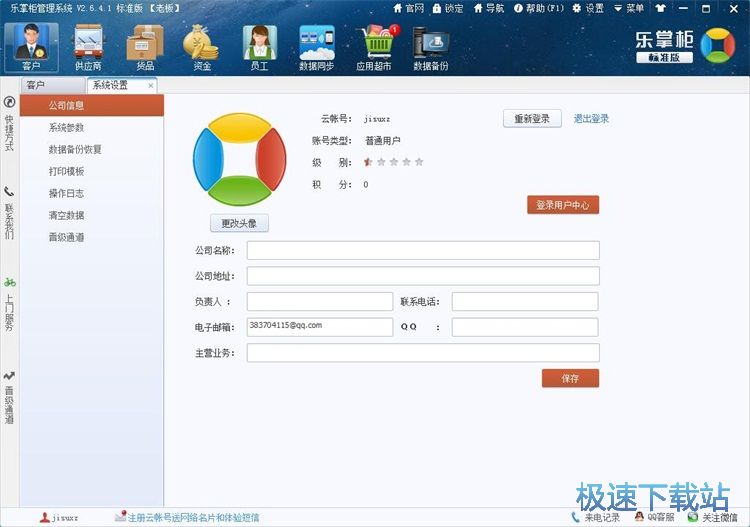Click the 官网 official site icon
This screenshot has height=527, width=750.
408,8
